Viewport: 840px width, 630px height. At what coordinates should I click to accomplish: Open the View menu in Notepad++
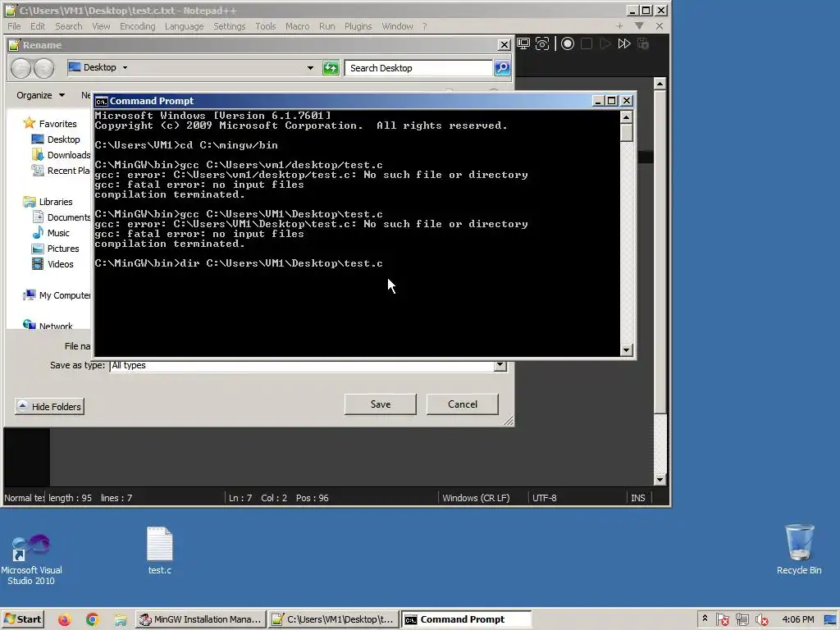(x=101, y=26)
